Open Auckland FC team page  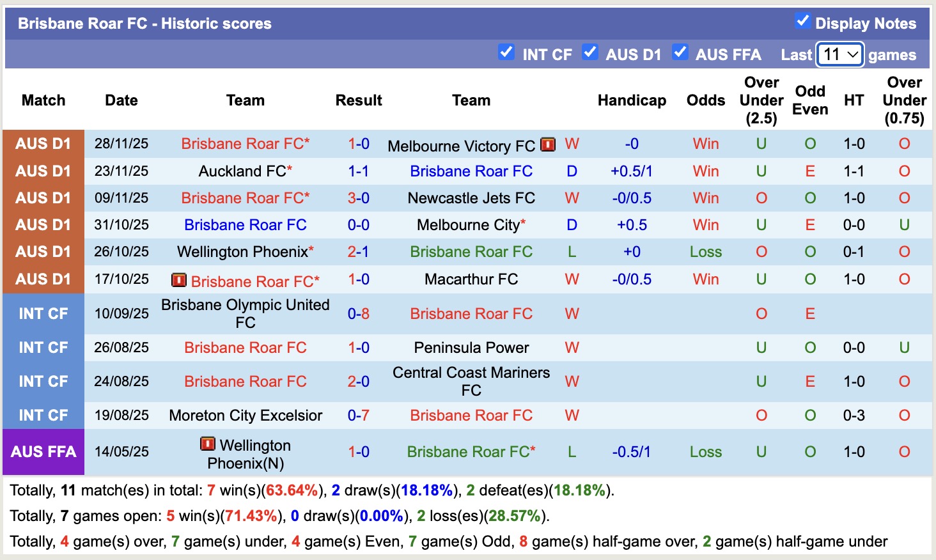point(241,171)
